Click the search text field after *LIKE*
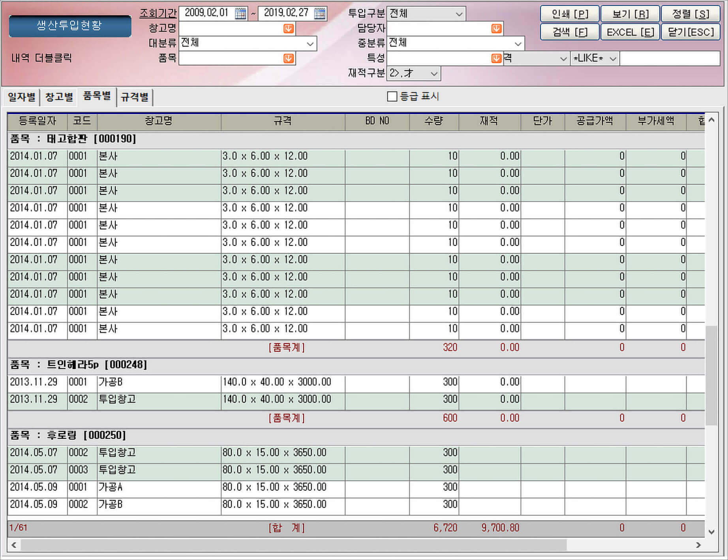Viewport: 728px width, 560px height. (x=670, y=59)
